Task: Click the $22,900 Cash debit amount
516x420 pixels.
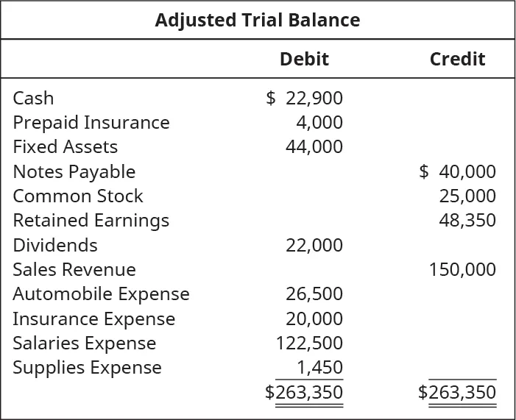Action: click(304, 98)
